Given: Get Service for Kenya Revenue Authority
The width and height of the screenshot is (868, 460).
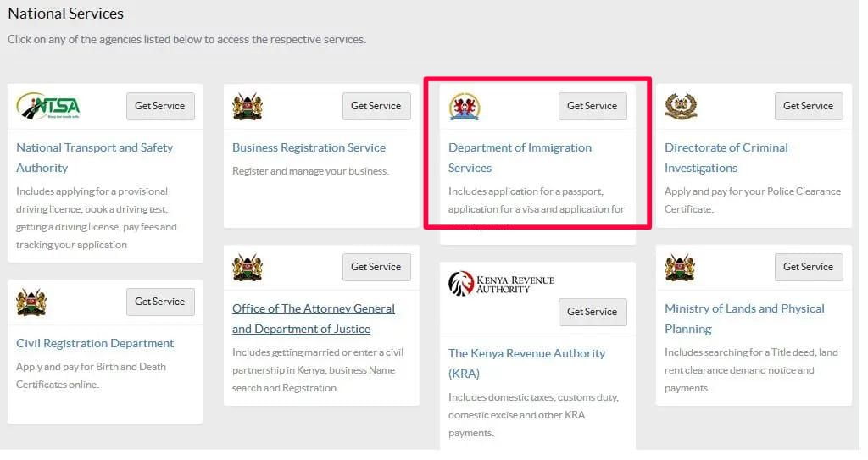Looking at the screenshot, I should (x=593, y=312).
